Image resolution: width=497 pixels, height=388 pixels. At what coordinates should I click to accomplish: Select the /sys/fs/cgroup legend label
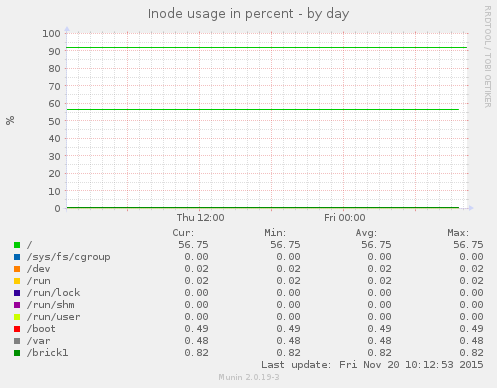pos(68,257)
